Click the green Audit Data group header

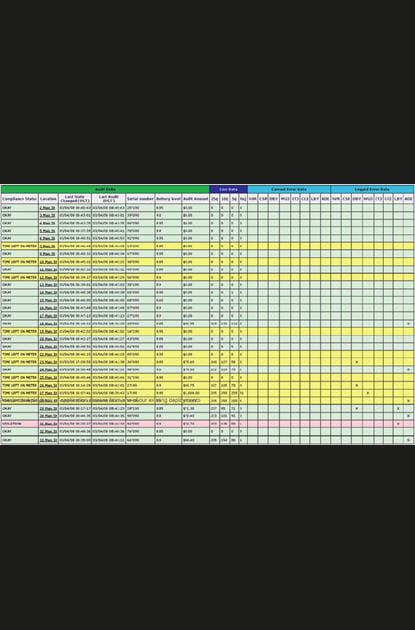[105, 189]
